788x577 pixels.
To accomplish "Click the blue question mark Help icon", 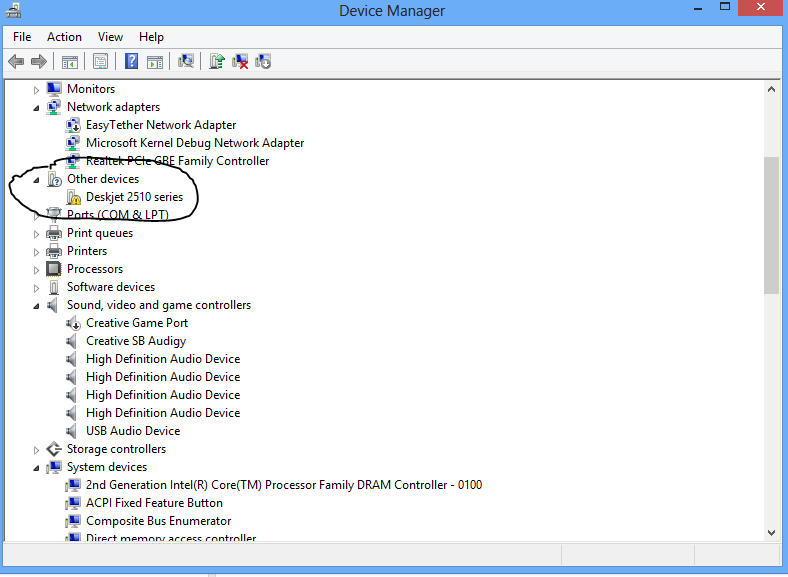I will pos(131,62).
